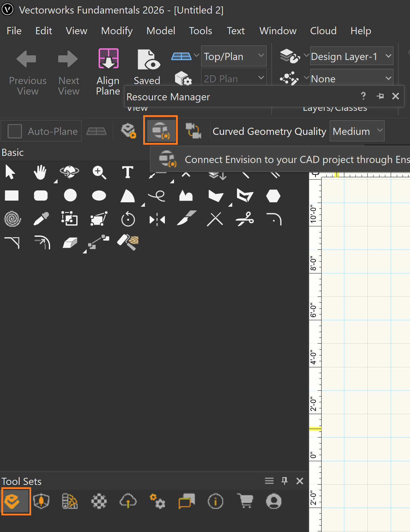The height and width of the screenshot is (532, 410).
Task: Select the Polygon tool
Action: pos(216,196)
